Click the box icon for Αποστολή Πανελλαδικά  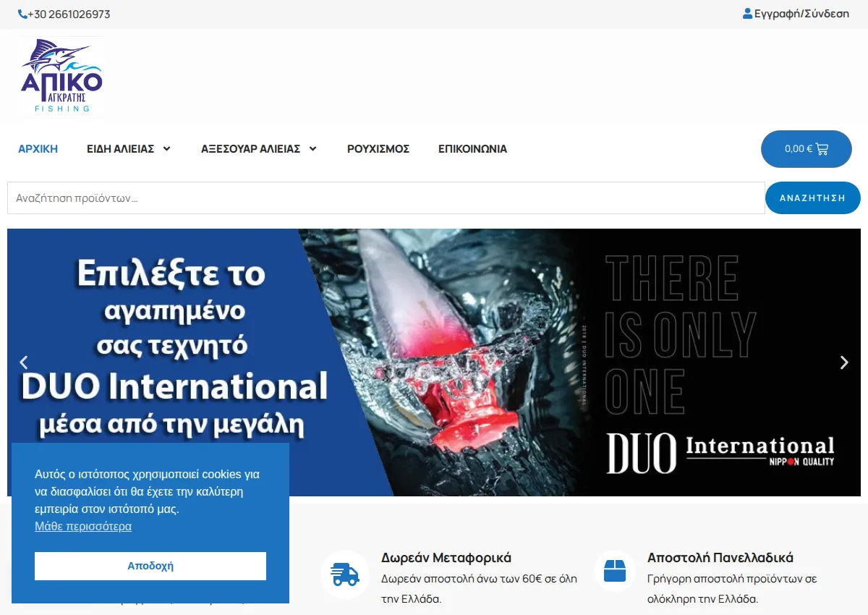pyautogui.click(x=614, y=571)
